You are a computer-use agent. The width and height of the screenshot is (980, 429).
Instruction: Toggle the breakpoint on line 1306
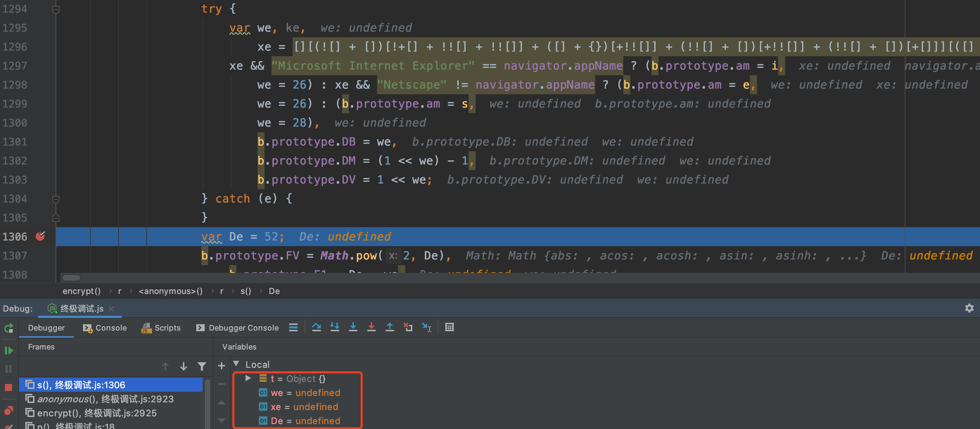[x=40, y=237]
